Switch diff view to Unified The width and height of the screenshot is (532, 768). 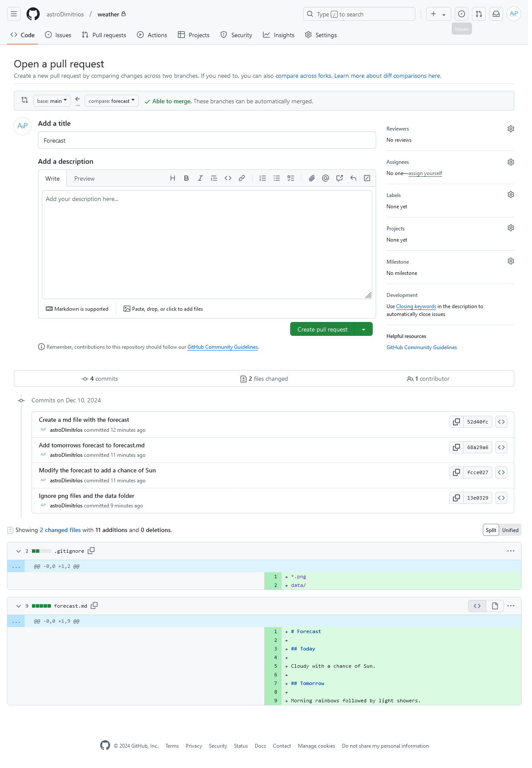(510, 530)
